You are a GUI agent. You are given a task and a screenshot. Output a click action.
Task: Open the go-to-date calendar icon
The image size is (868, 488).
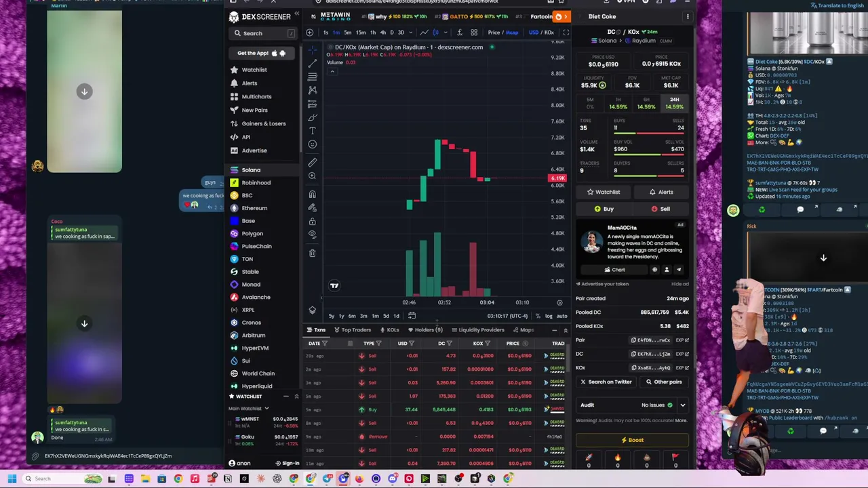(x=412, y=316)
